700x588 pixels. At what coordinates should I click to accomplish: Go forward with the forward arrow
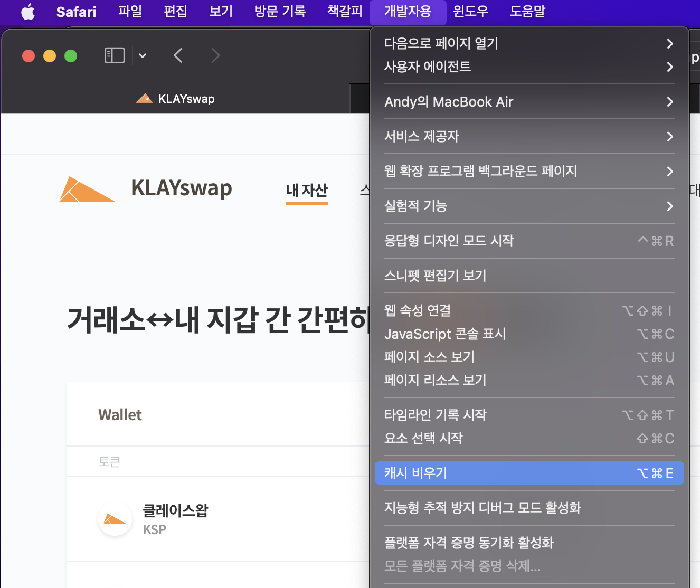point(215,55)
